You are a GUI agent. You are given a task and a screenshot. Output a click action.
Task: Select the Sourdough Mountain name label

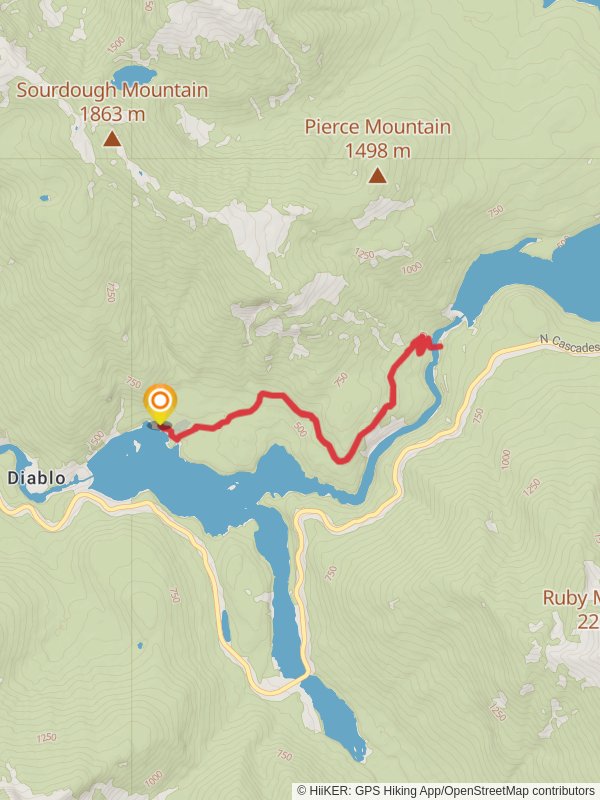click(112, 90)
